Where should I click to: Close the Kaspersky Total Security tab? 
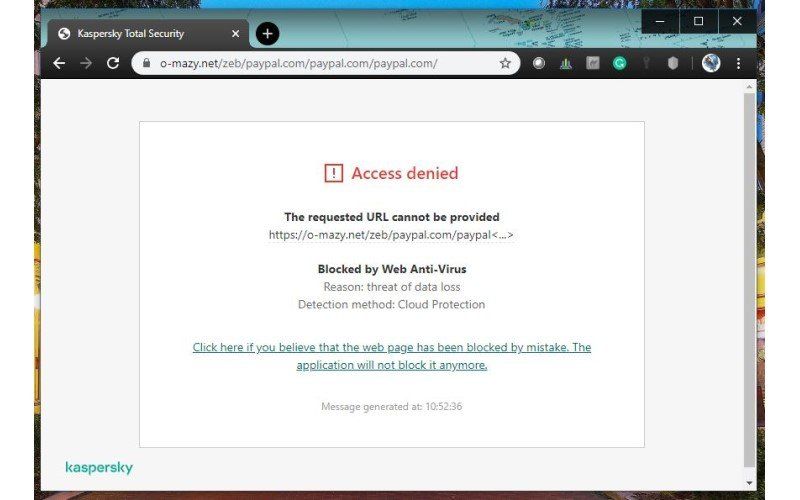click(x=235, y=34)
